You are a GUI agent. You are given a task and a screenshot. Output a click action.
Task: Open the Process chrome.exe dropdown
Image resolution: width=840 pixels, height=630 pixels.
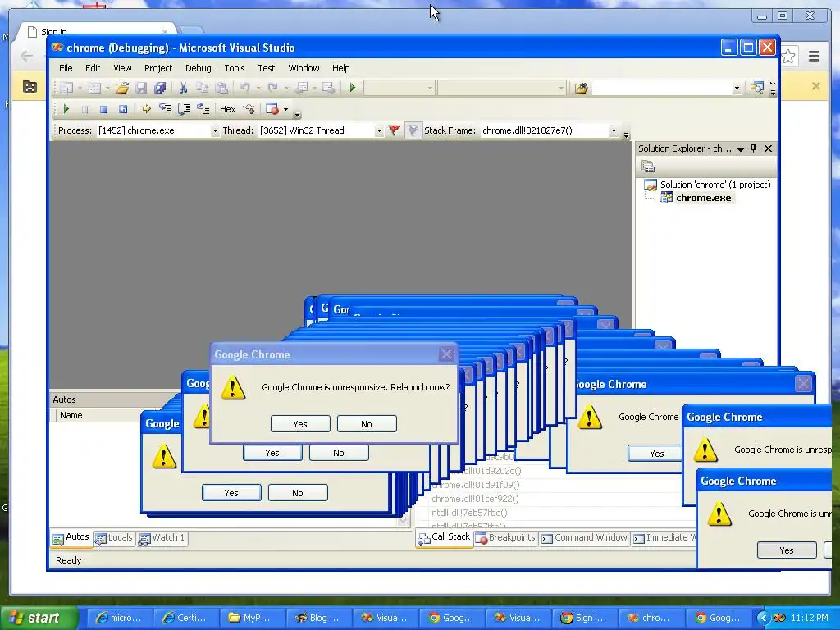215,130
